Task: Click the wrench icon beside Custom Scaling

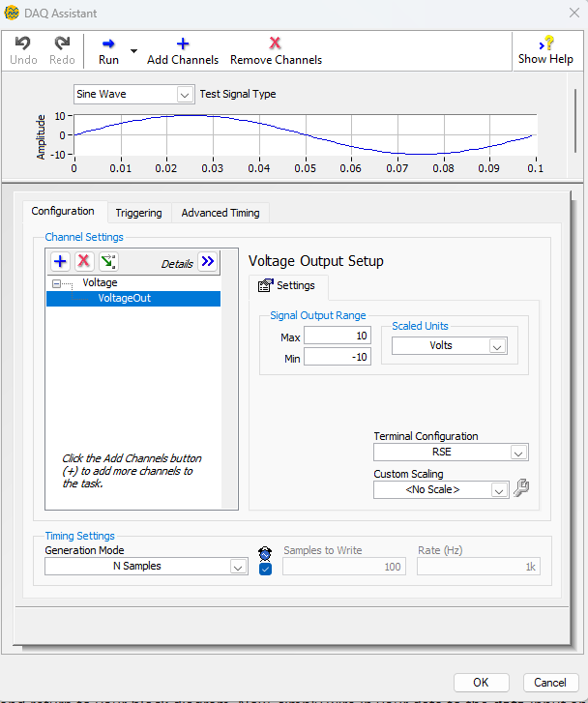Action: point(521,489)
